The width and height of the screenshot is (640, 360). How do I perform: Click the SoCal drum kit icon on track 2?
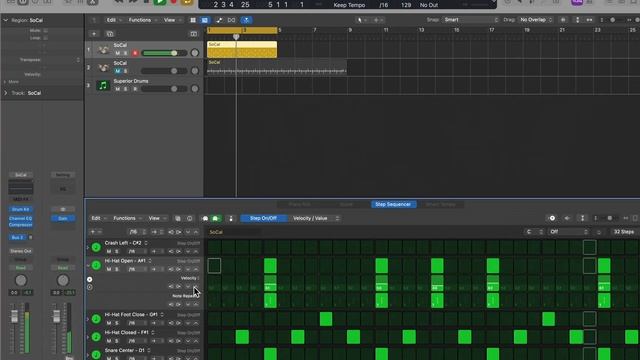point(103,68)
